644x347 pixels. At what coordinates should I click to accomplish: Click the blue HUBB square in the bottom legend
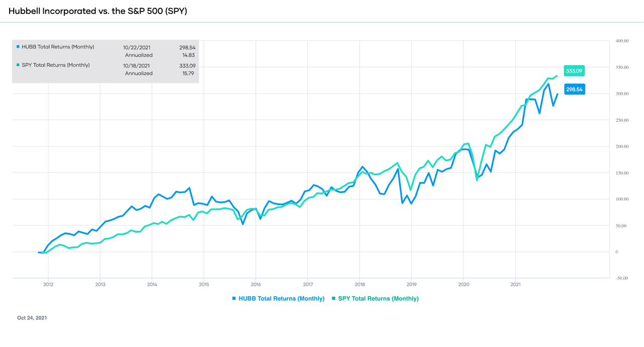click(234, 299)
